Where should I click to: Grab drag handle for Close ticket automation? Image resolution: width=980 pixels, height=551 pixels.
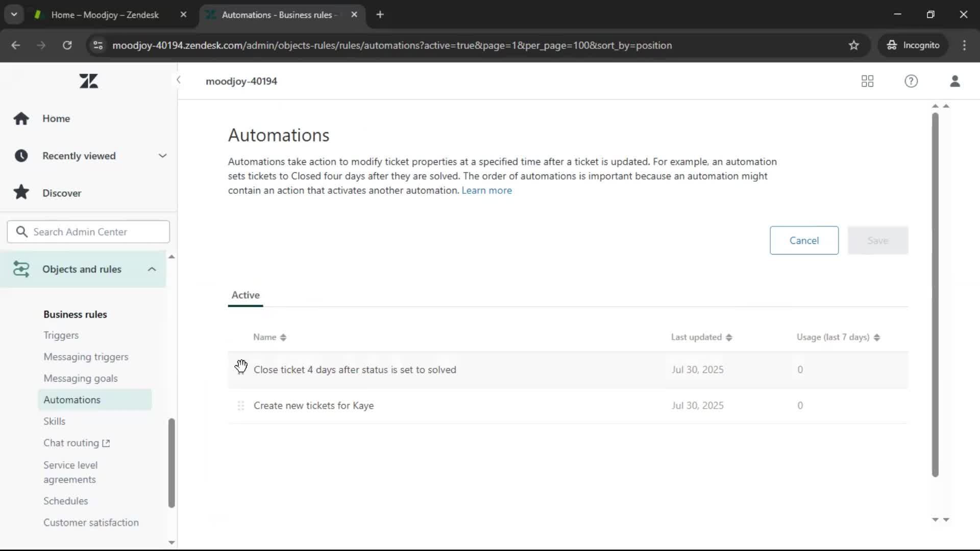point(241,369)
